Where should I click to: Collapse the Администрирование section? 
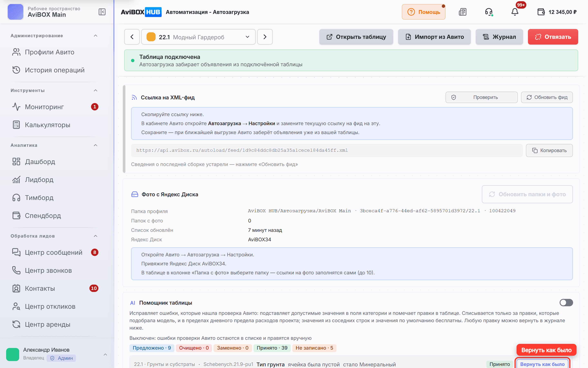[96, 36]
